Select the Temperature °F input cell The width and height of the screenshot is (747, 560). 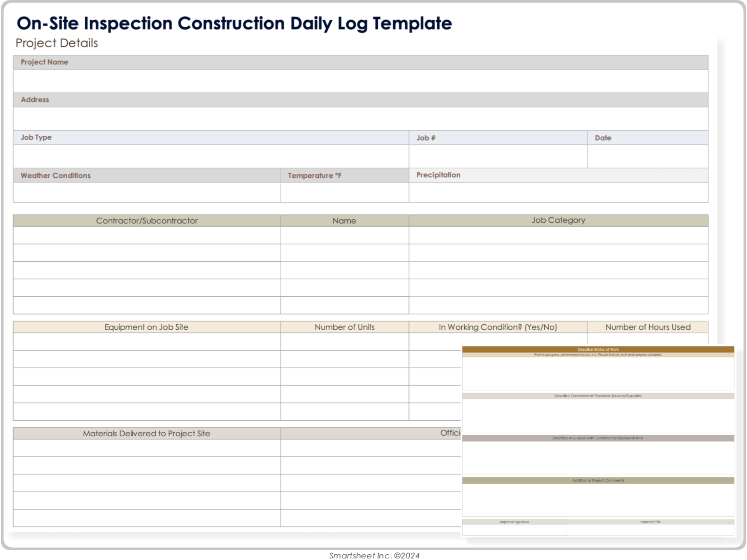[x=344, y=192]
